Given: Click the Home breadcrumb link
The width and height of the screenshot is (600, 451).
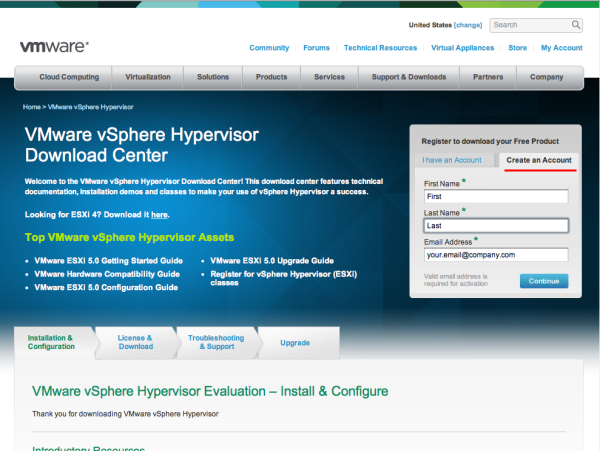Looking at the screenshot, I should (x=32, y=106).
